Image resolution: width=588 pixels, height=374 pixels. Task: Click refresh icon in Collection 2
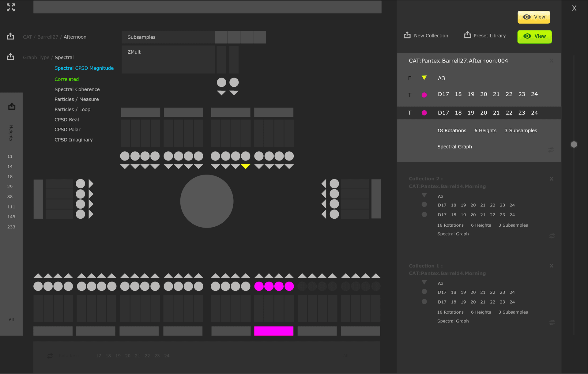click(x=552, y=236)
